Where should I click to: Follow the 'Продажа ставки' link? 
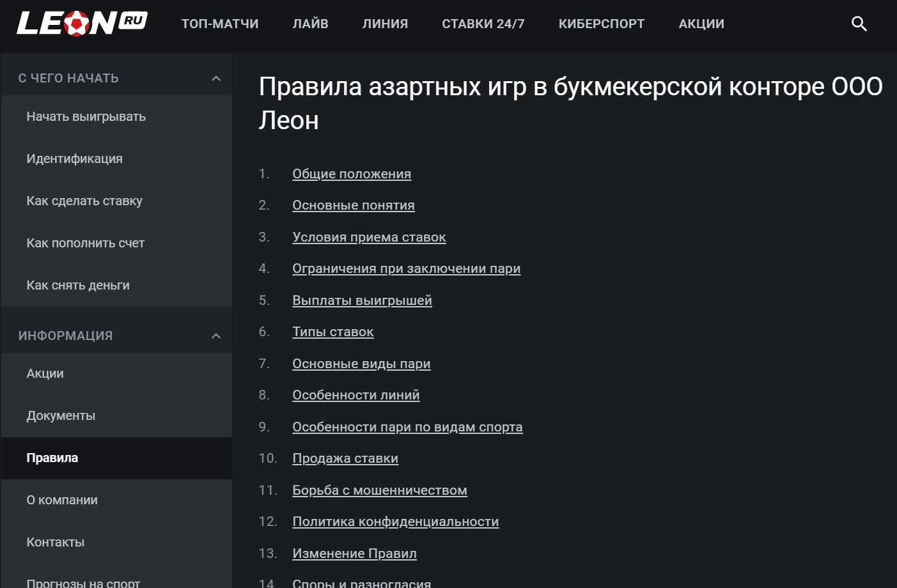pyautogui.click(x=345, y=458)
